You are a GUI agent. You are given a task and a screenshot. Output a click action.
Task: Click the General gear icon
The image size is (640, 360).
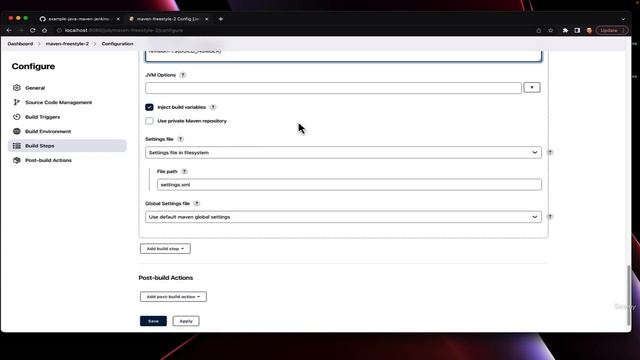(x=17, y=88)
